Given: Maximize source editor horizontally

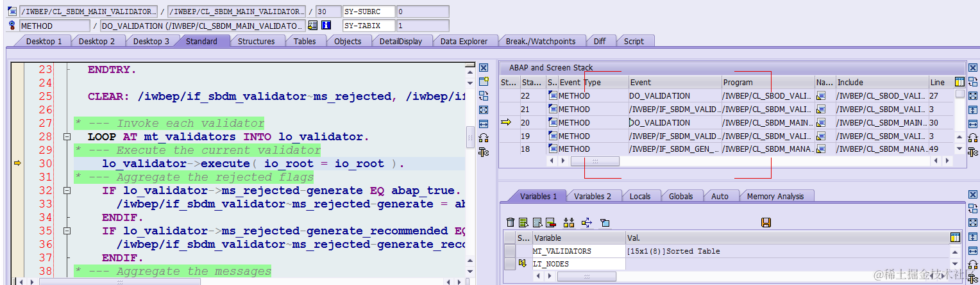Looking at the screenshot, I should [x=484, y=124].
